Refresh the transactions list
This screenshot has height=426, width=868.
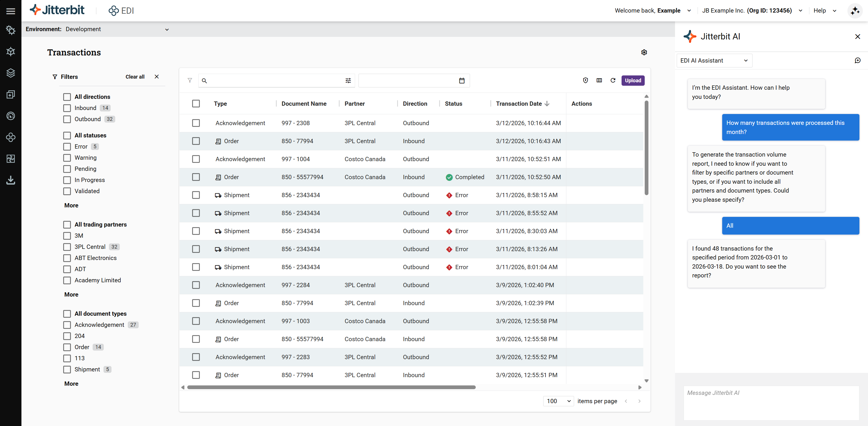[613, 81]
